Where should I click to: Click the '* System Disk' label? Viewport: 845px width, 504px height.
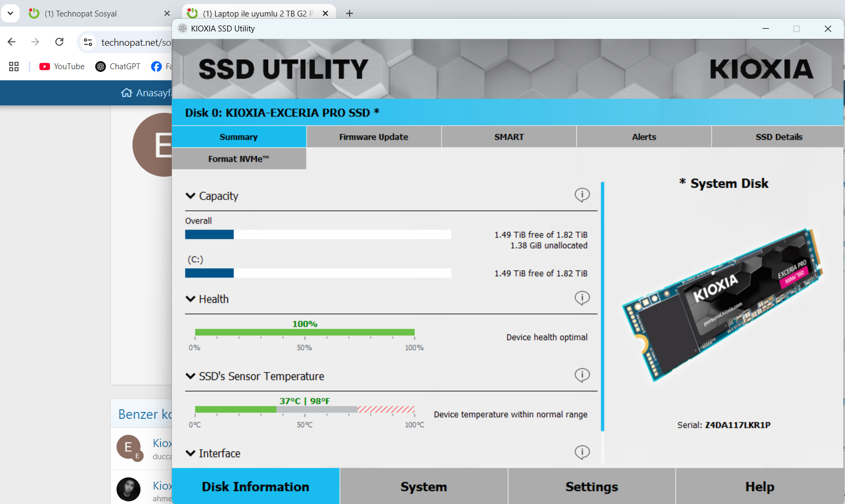coord(724,184)
